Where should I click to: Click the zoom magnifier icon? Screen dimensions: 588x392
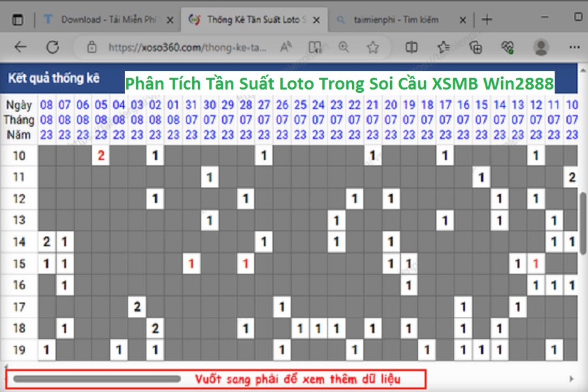[344, 47]
